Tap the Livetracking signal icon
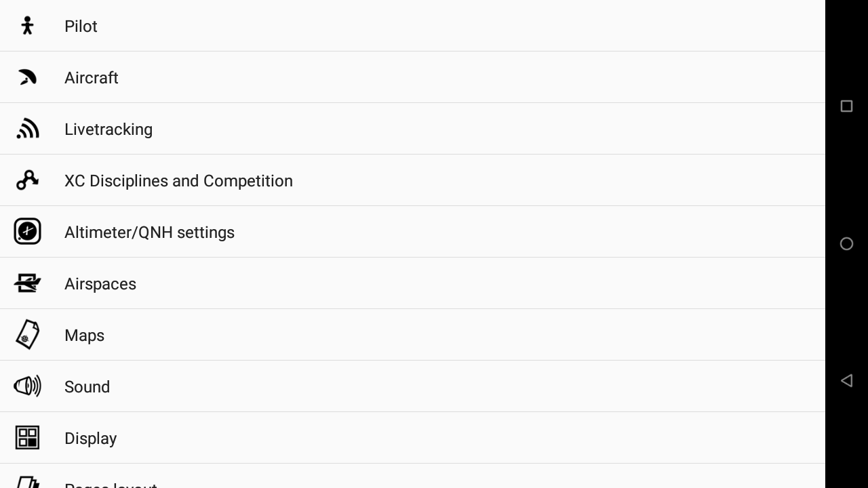 coord(27,129)
